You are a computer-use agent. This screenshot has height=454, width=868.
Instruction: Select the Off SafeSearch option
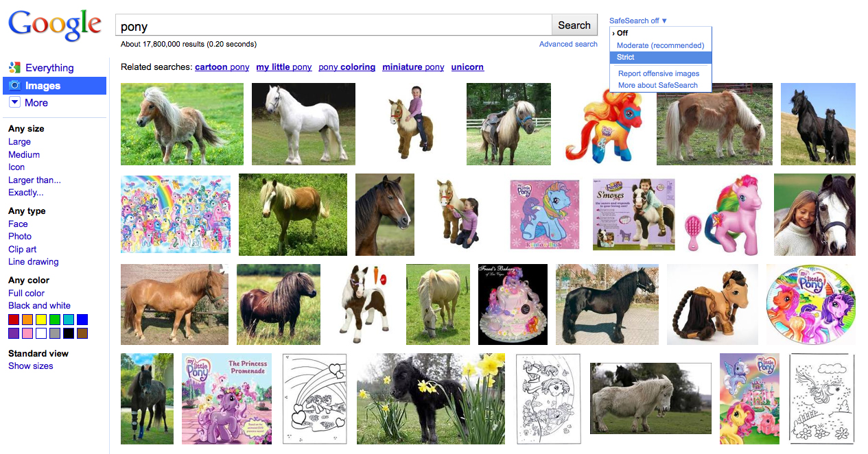click(x=622, y=33)
